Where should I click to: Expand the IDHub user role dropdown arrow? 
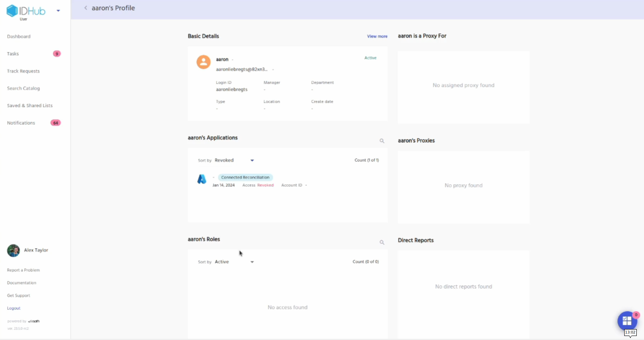(x=59, y=11)
